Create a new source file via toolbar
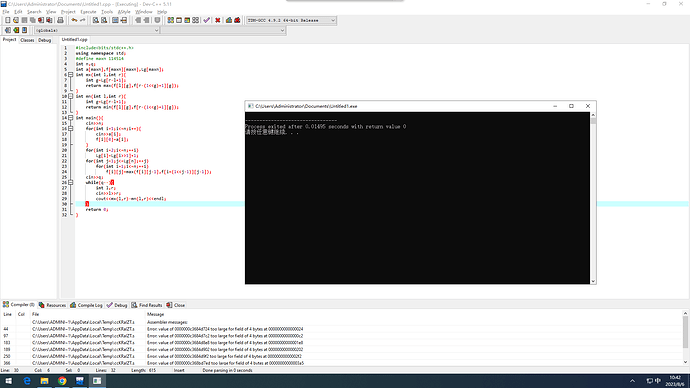Image resolution: width=690 pixels, height=388 pixels. [7, 20]
